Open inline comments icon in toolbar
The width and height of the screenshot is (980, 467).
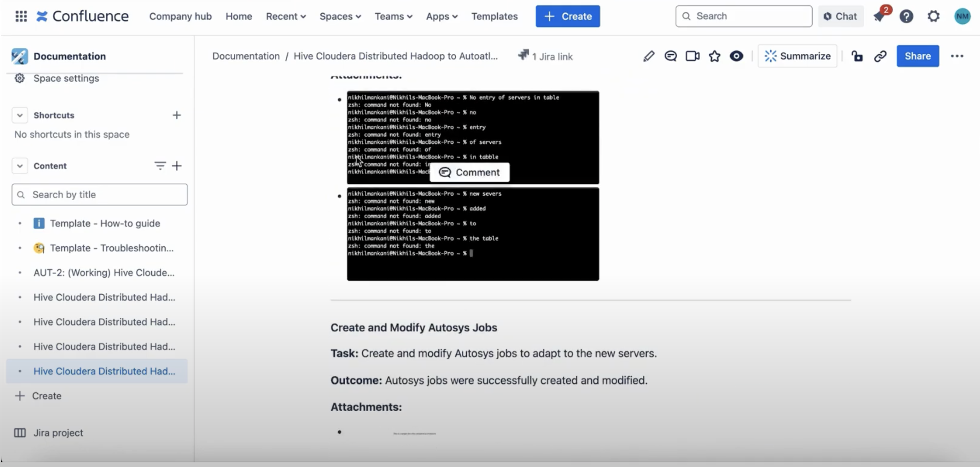[x=670, y=56]
